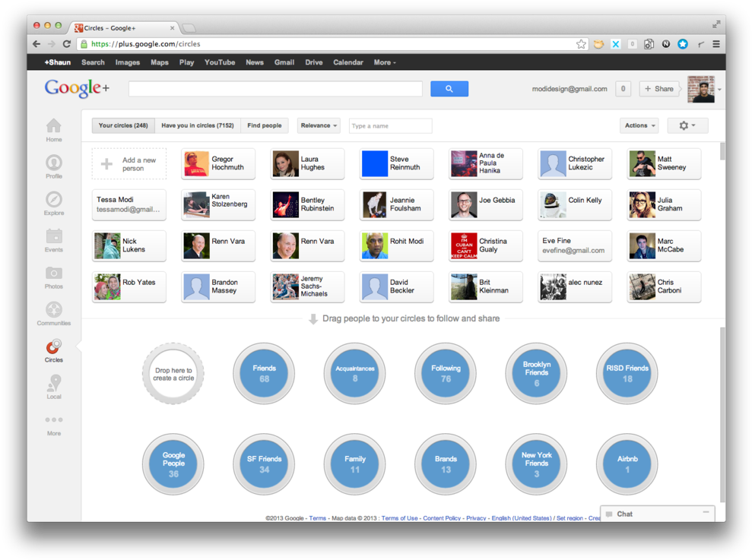Click the plus icon in Add a new person
Image resolution: width=752 pixels, height=560 pixels.
click(x=106, y=164)
